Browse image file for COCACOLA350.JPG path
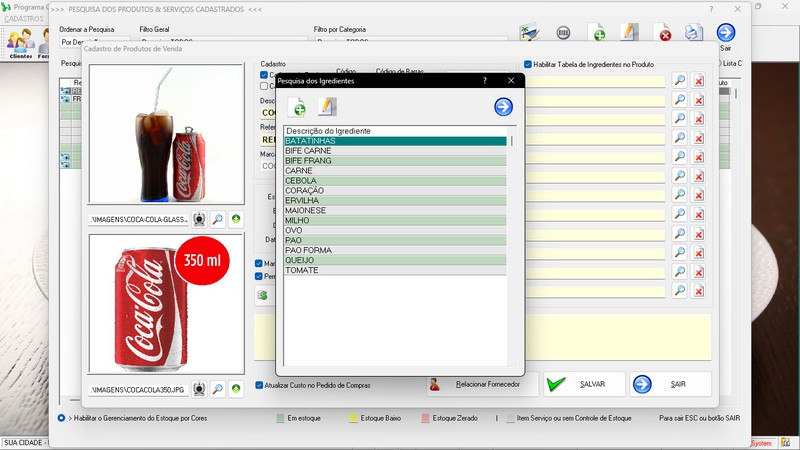 click(x=217, y=389)
